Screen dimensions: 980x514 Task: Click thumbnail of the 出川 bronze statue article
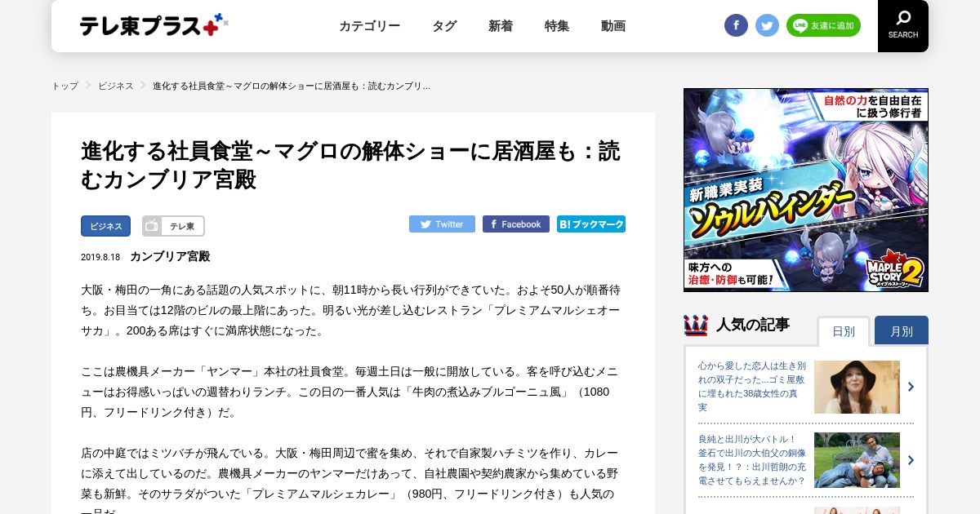coord(857,460)
